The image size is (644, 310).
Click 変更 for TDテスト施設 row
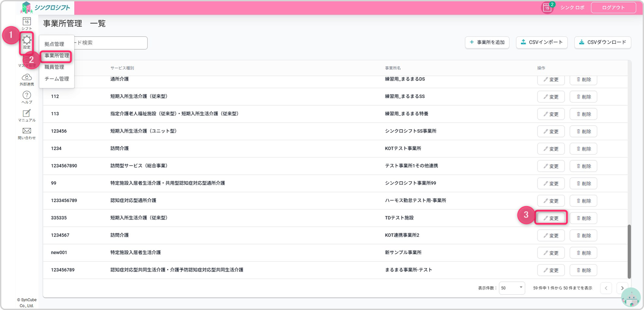pyautogui.click(x=551, y=218)
